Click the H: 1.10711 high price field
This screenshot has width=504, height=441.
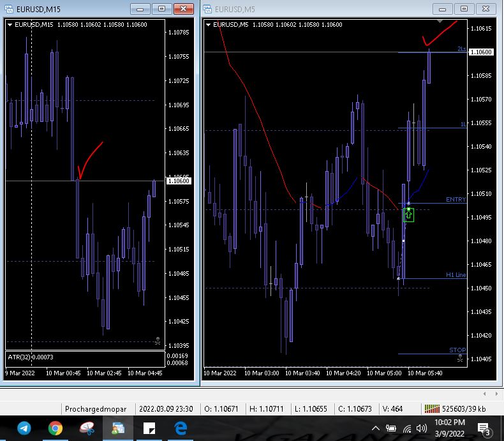tap(267, 409)
